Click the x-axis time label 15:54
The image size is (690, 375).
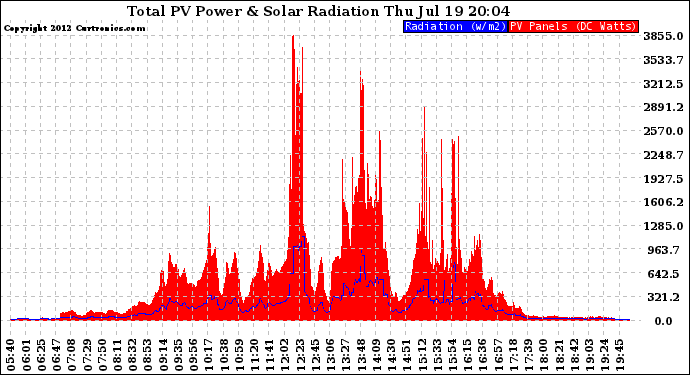tap(453, 355)
